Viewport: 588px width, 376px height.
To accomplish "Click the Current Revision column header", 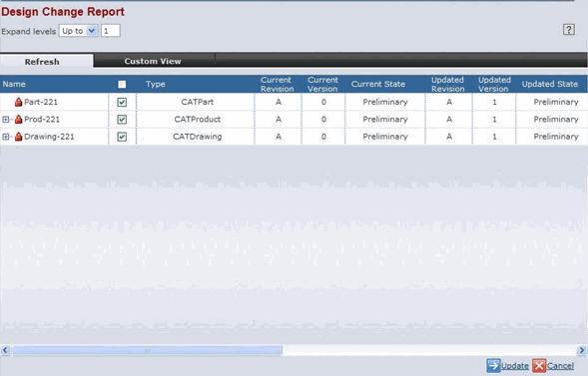I will [x=278, y=84].
